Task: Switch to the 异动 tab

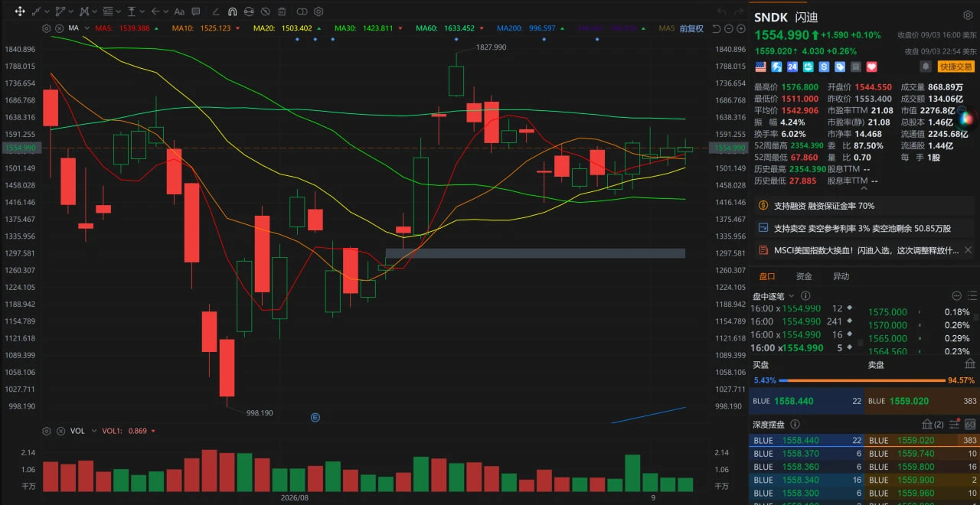Action: (x=841, y=276)
